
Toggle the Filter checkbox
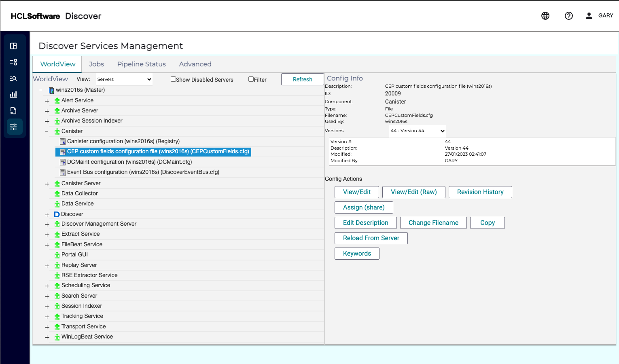pos(251,79)
